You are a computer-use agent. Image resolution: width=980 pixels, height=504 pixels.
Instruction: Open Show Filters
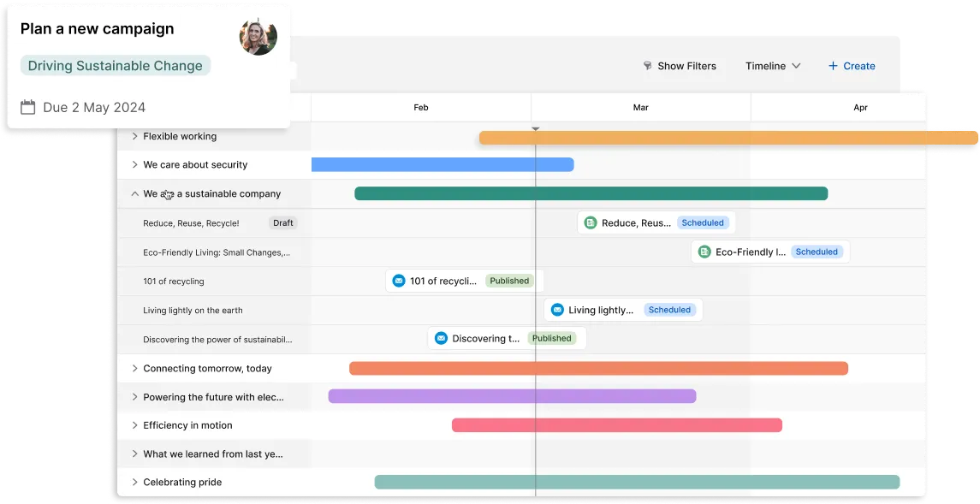pos(687,66)
